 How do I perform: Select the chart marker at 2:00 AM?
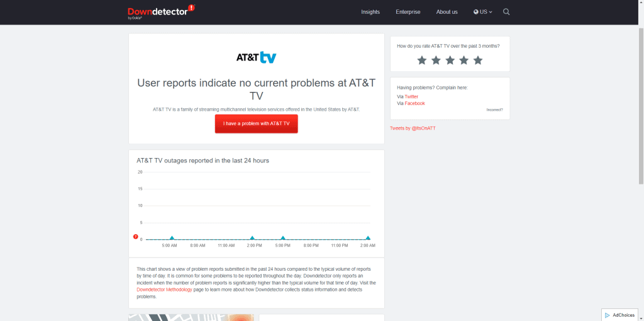(x=368, y=238)
